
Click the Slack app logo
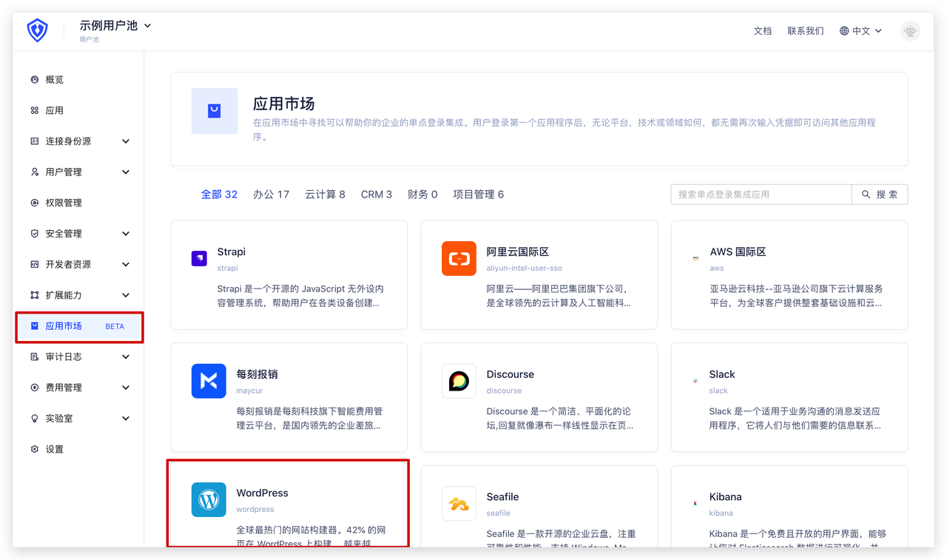(x=695, y=381)
